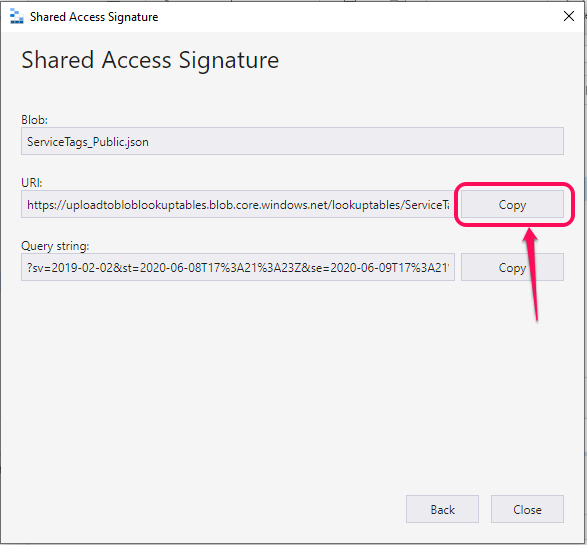Copy the URI to clipboard

512,204
